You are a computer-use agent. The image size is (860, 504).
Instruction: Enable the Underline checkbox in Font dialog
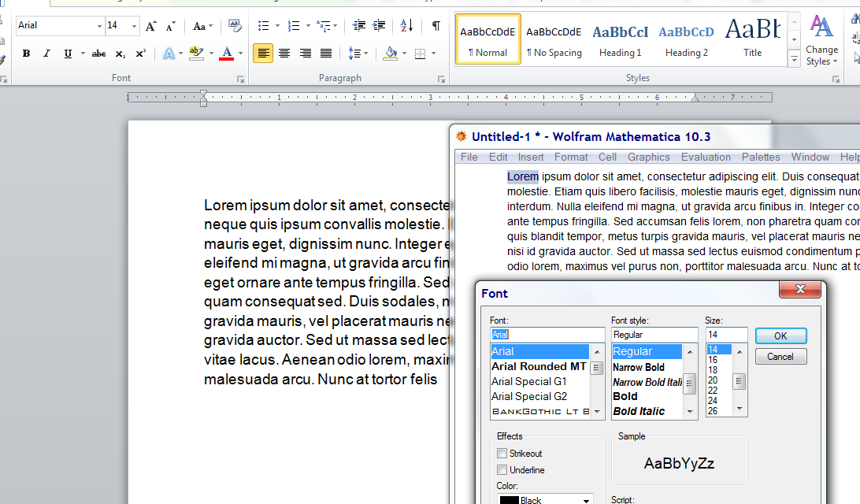502,470
